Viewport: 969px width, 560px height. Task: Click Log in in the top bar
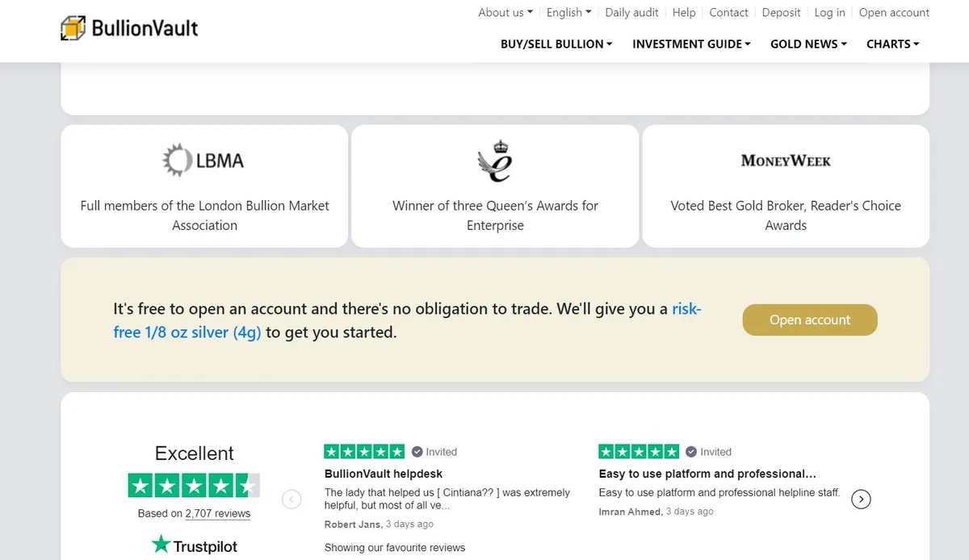[x=829, y=12]
